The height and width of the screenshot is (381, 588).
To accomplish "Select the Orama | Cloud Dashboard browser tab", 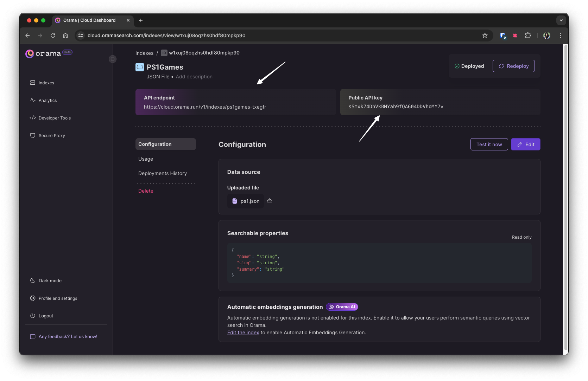I will [x=93, y=20].
